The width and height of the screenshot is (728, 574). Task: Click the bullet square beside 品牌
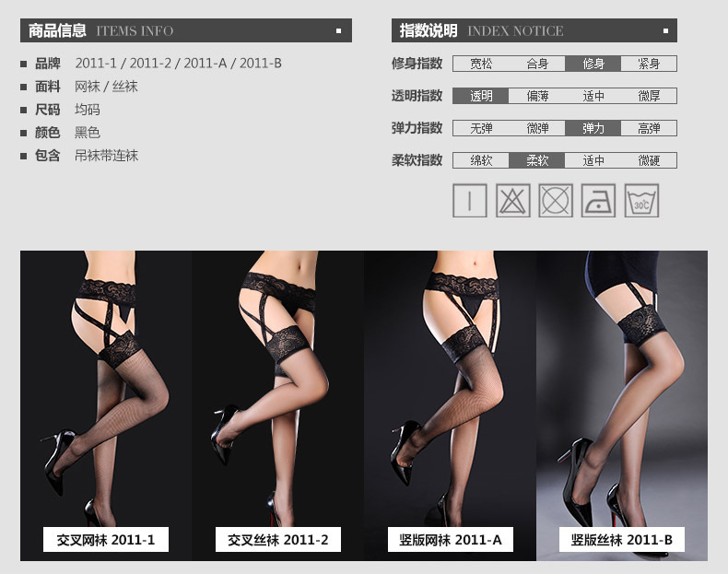click(x=24, y=64)
